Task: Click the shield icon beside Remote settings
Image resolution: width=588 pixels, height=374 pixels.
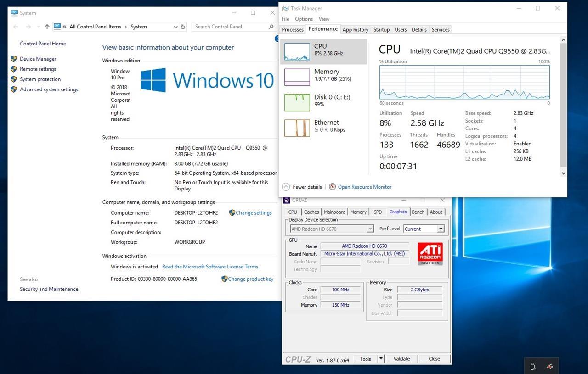Action: [14, 69]
